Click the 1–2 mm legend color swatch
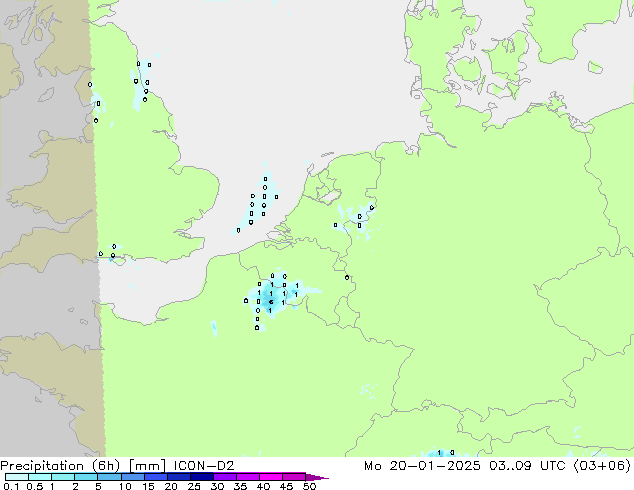Screen dimensions: 634x490 point(63,477)
